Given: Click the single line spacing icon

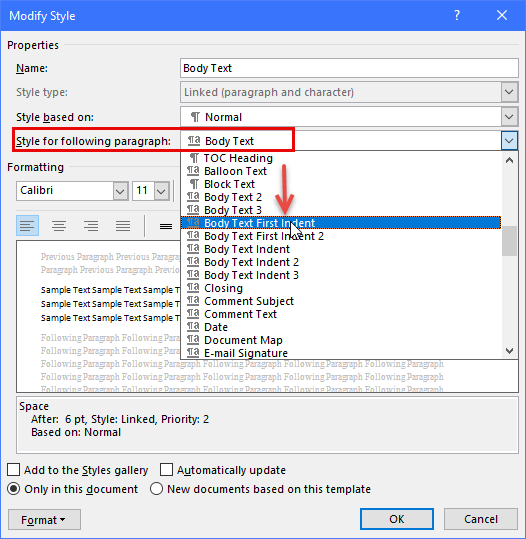Looking at the screenshot, I should click(x=166, y=226).
